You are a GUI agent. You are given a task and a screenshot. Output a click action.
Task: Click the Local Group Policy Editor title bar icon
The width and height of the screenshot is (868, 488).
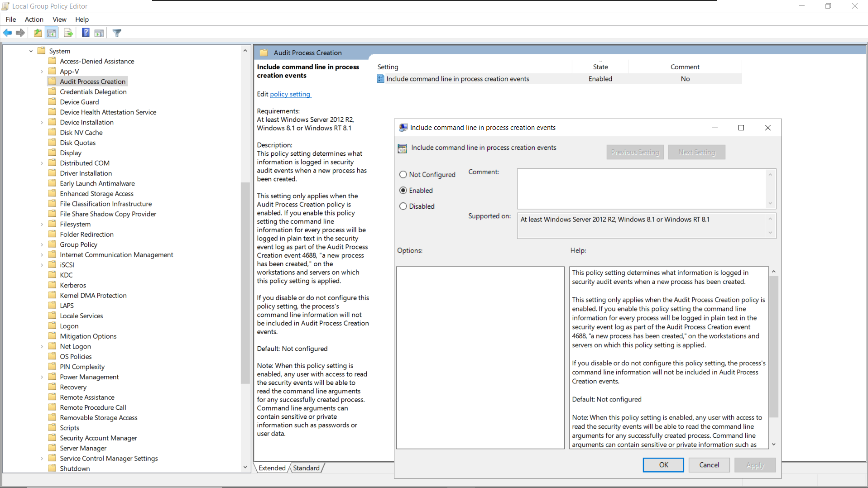pos(5,6)
